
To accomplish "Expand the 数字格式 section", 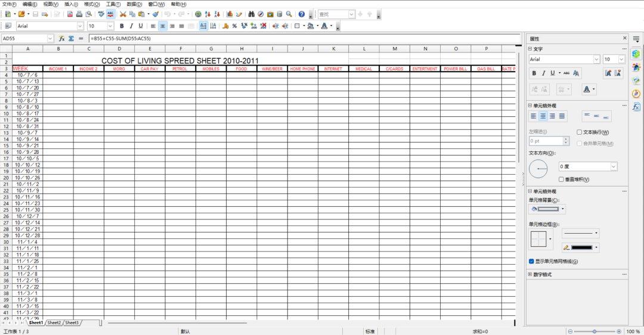I will coord(530,275).
